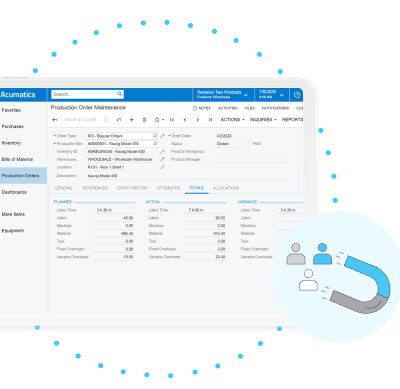This screenshot has height=389, width=400.
Task: Click the Notes button
Action: (202, 108)
